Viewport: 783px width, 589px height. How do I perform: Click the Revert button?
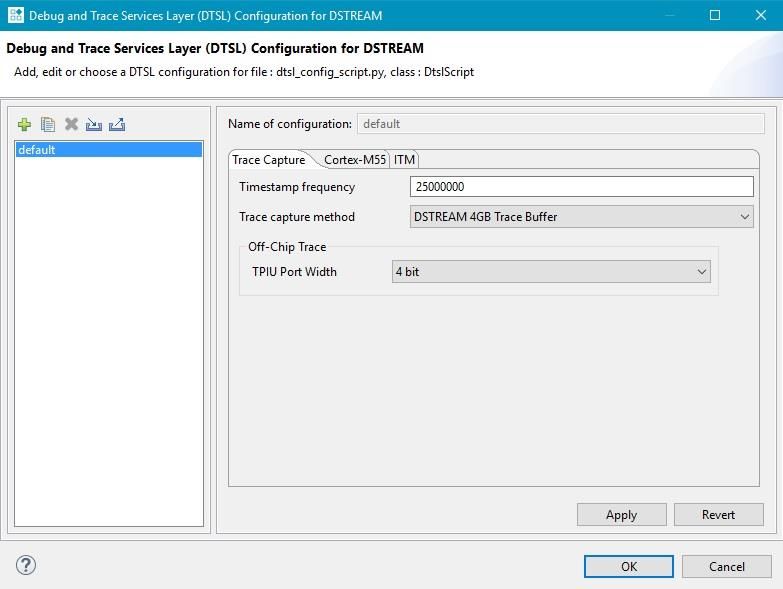[x=719, y=515]
